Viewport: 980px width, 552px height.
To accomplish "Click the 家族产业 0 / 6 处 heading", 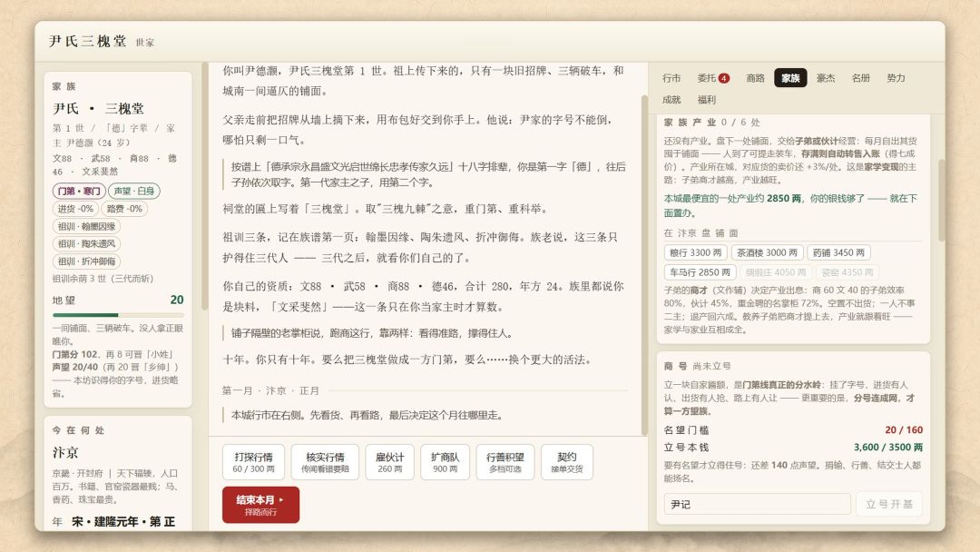I will 712,122.
